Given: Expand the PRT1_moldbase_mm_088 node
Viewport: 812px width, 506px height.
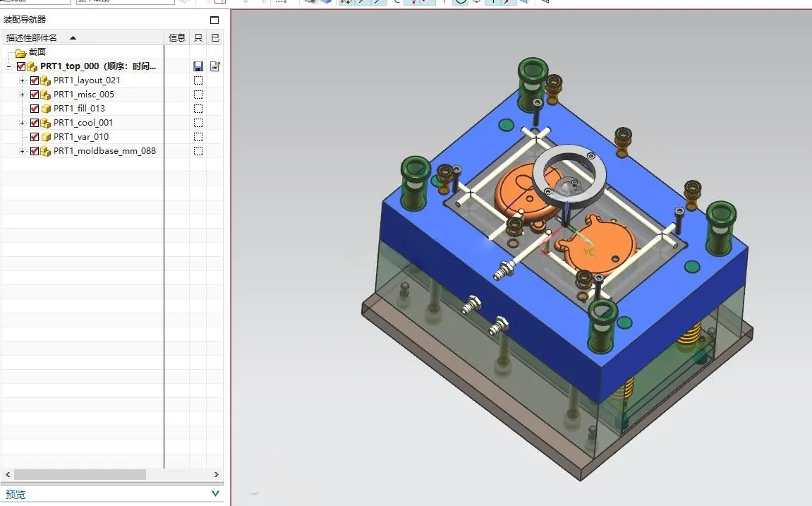Looking at the screenshot, I should pos(23,151).
